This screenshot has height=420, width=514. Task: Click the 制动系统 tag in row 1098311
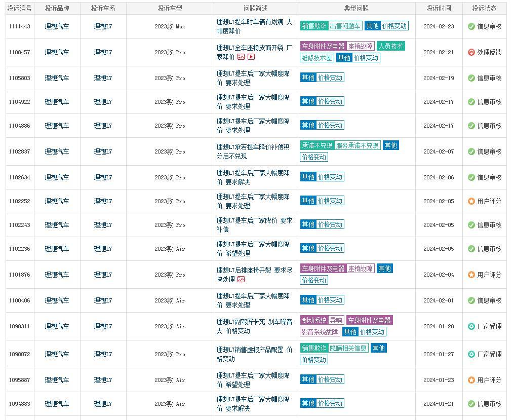314,320
